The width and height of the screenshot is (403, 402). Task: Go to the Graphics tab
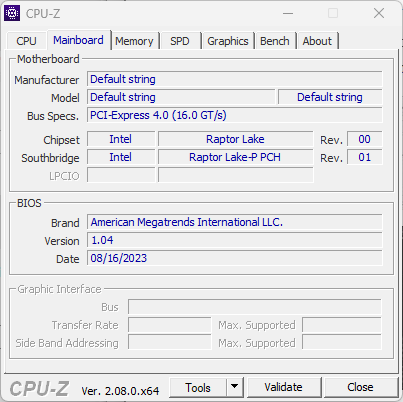pos(228,41)
